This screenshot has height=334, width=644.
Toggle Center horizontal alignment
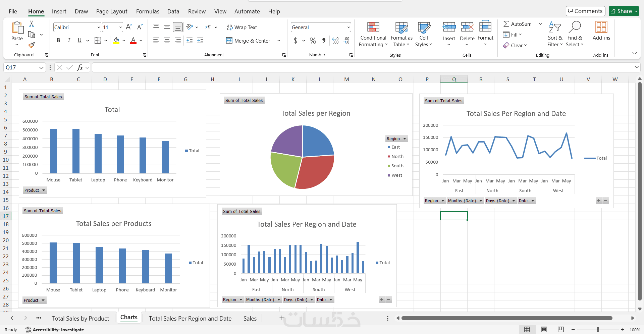pos(167,41)
